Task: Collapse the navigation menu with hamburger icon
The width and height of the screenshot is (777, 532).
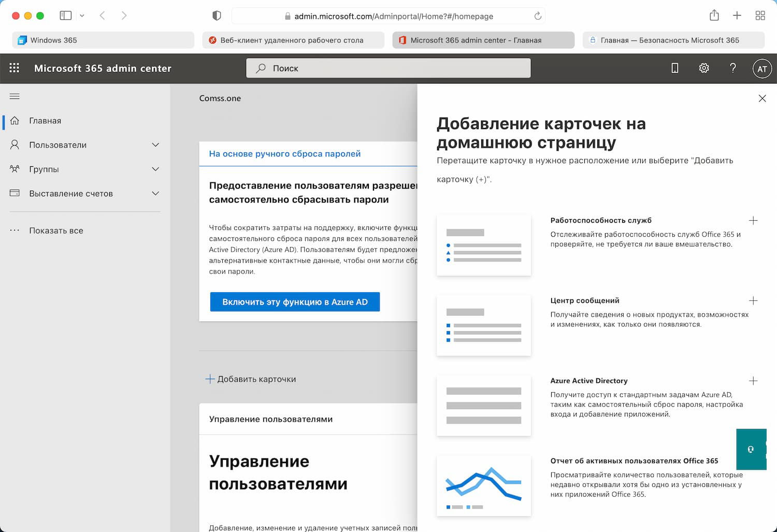Action: (x=15, y=96)
